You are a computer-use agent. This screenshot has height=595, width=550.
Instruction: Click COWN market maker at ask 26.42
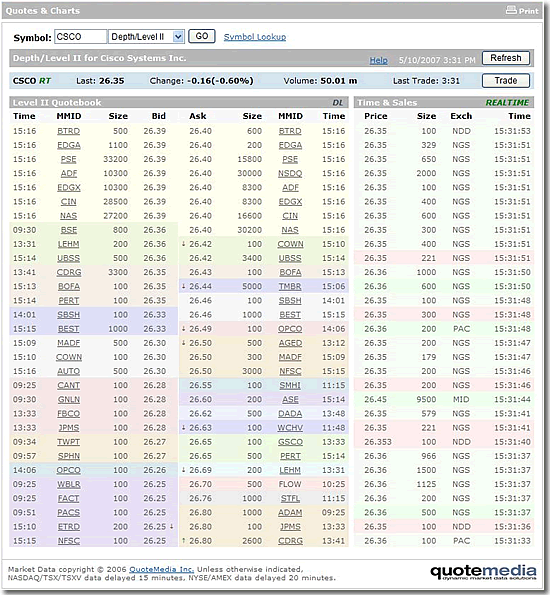[290, 244]
